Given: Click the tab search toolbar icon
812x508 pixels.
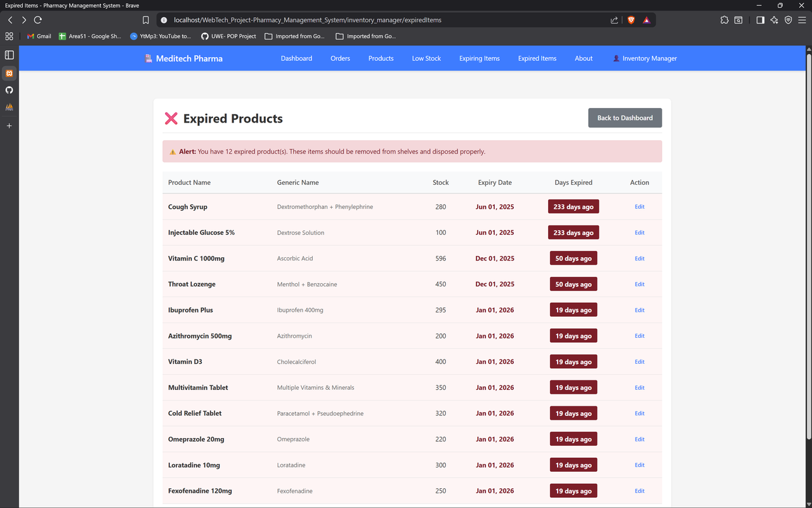Looking at the screenshot, I should (738, 20).
